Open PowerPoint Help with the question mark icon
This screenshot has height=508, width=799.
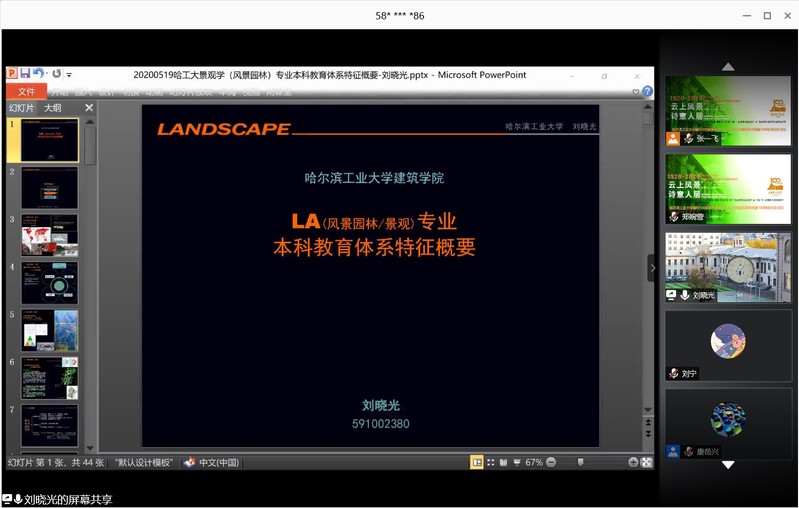coord(647,91)
